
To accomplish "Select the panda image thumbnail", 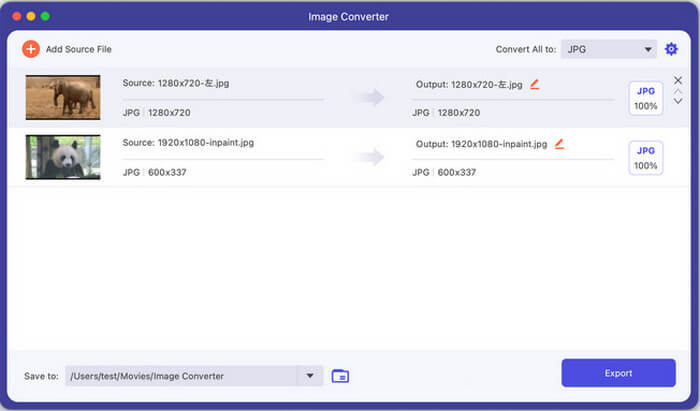I will click(62, 157).
